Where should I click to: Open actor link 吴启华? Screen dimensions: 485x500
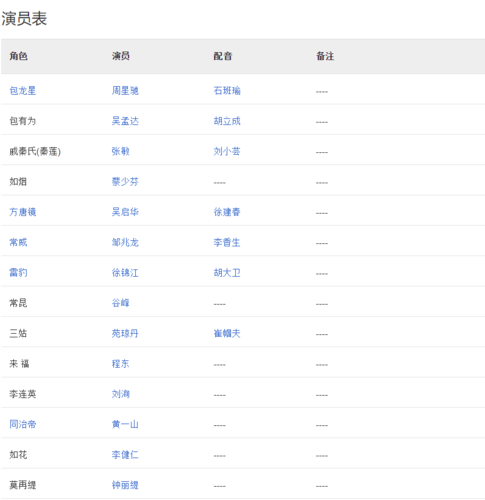click(x=125, y=212)
